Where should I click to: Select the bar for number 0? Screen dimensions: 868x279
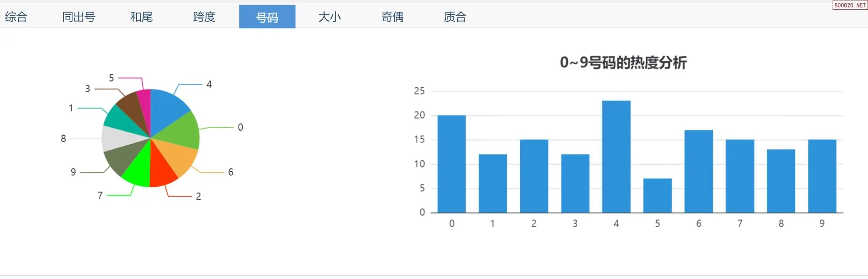(x=451, y=164)
